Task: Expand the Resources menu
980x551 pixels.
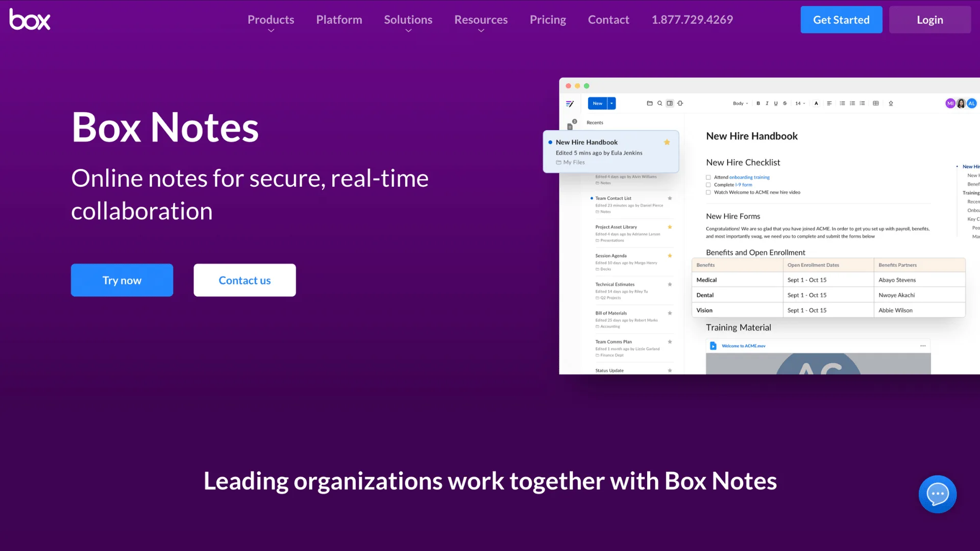Action: (481, 22)
